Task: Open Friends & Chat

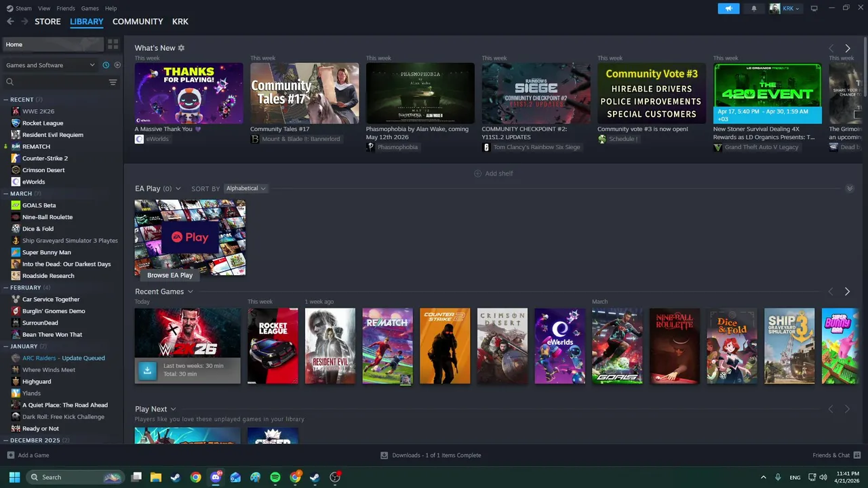Action: (x=837, y=455)
